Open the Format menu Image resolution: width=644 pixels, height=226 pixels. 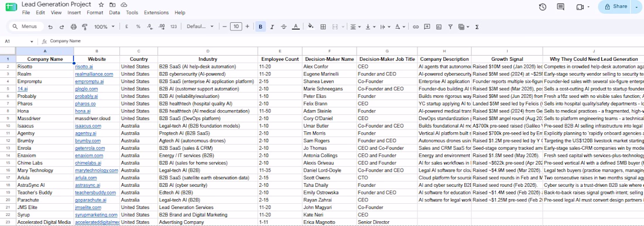[x=95, y=13]
